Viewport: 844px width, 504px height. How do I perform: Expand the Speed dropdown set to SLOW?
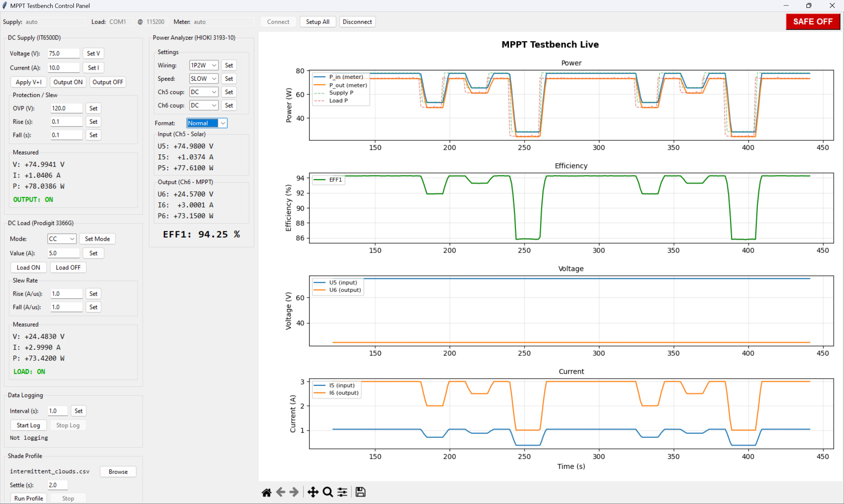[203, 78]
